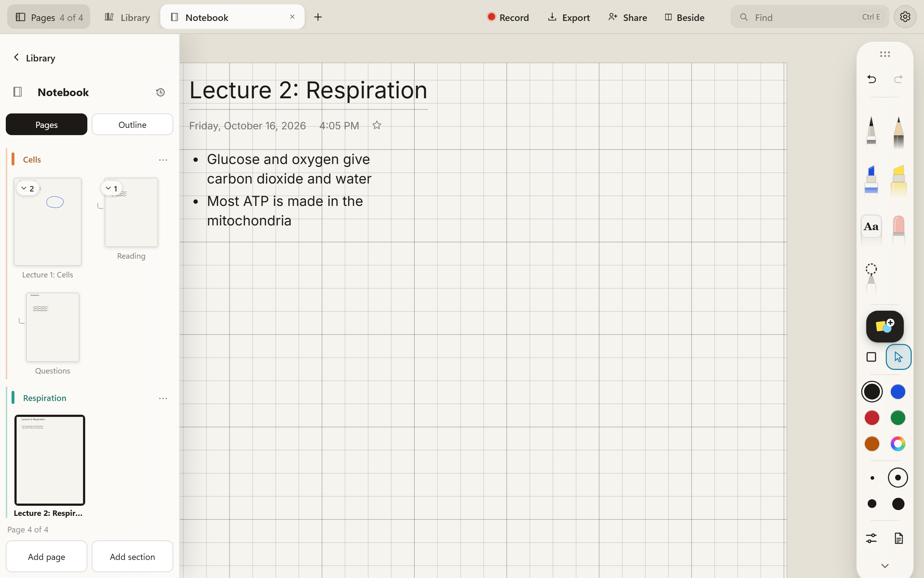Open Beside split view
The width and height of the screenshot is (924, 578).
(684, 17)
